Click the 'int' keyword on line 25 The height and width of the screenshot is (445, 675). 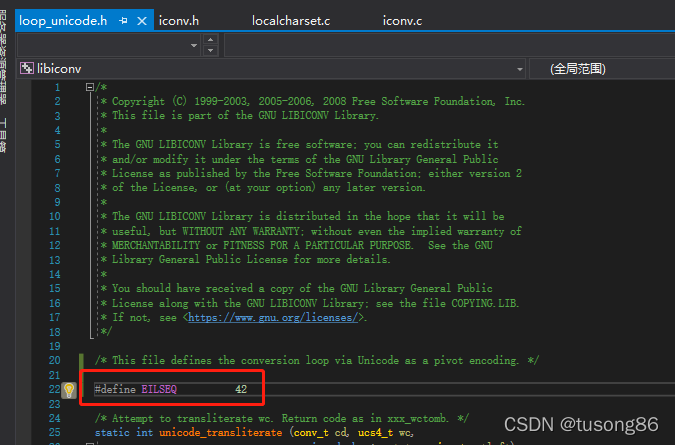(144, 433)
